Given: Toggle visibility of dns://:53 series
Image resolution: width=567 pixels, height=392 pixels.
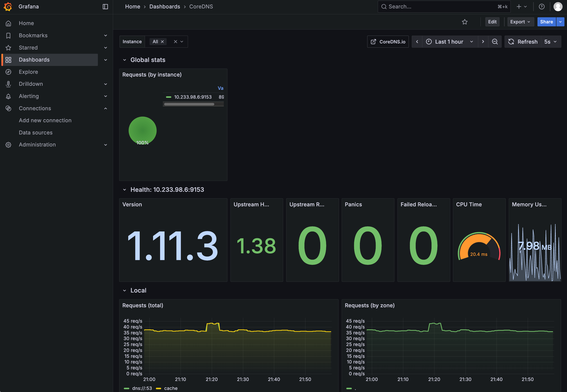Looking at the screenshot, I should (142, 388).
